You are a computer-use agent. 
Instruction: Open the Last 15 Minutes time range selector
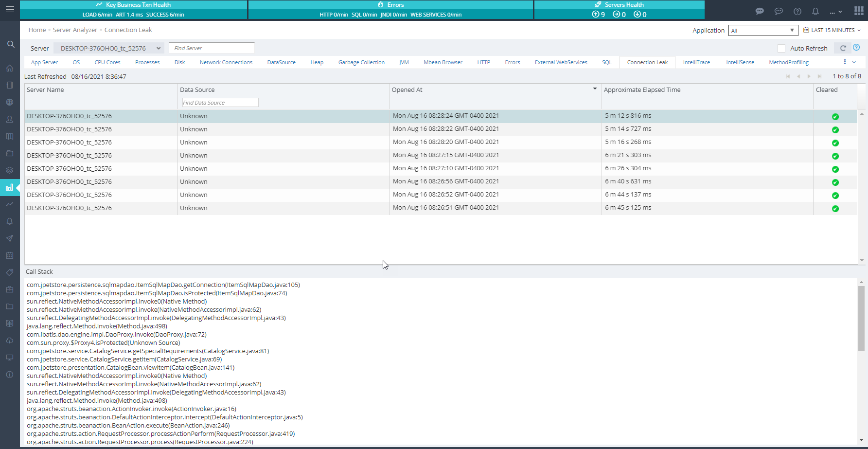pos(832,30)
